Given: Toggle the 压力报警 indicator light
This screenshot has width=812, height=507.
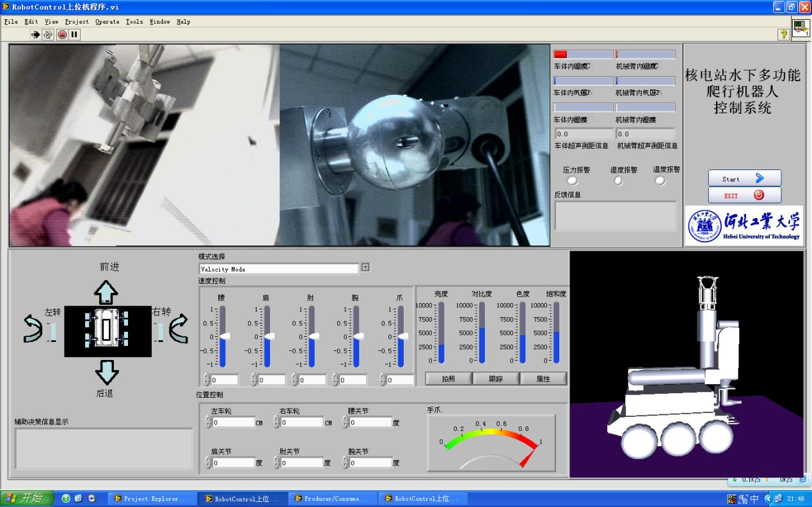Looking at the screenshot, I should click(x=572, y=181).
